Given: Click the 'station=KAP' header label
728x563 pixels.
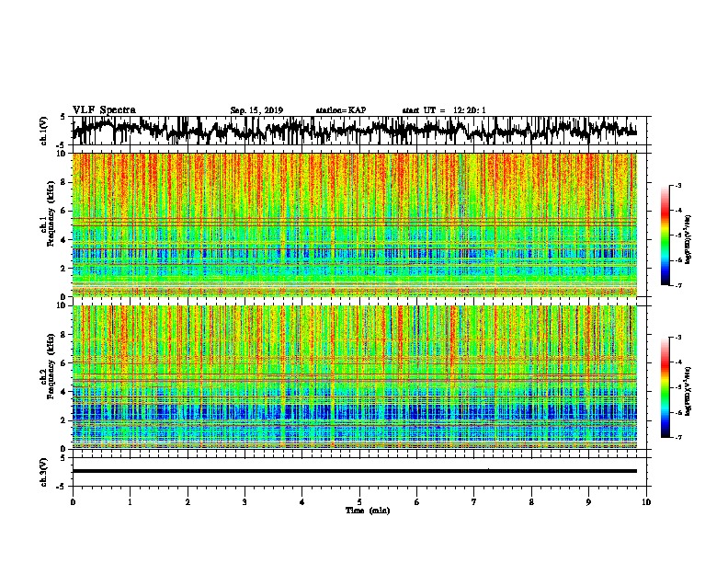Looking at the screenshot, I should [341, 110].
